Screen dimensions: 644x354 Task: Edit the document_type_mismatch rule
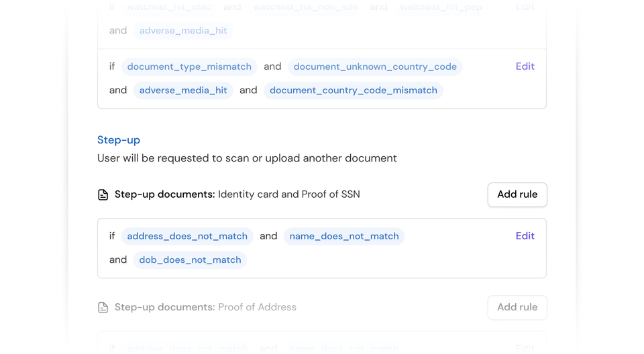click(x=525, y=66)
